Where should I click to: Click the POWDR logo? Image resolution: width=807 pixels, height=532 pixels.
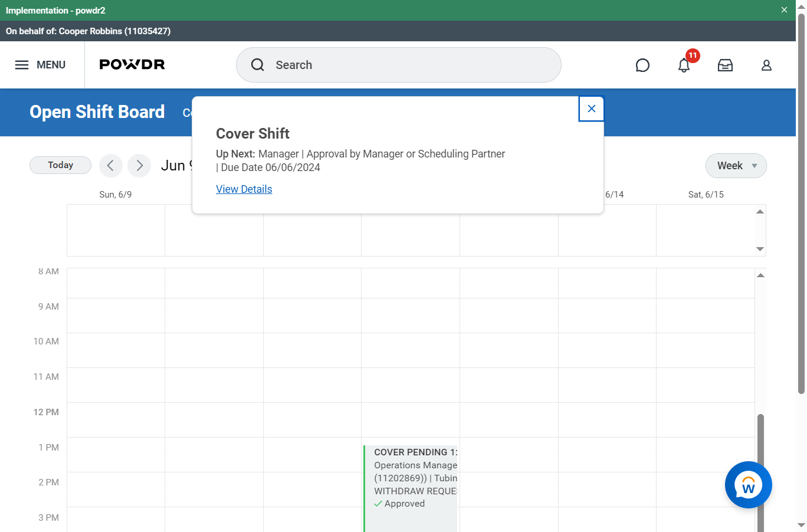132,65
